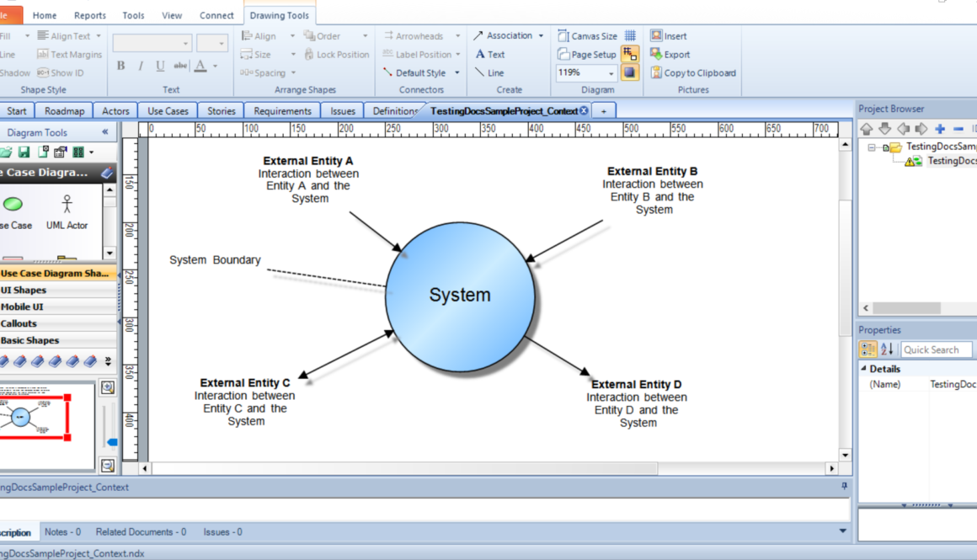This screenshot has width=977, height=560.
Task: Open the font color swatch
Action: pyautogui.click(x=200, y=64)
